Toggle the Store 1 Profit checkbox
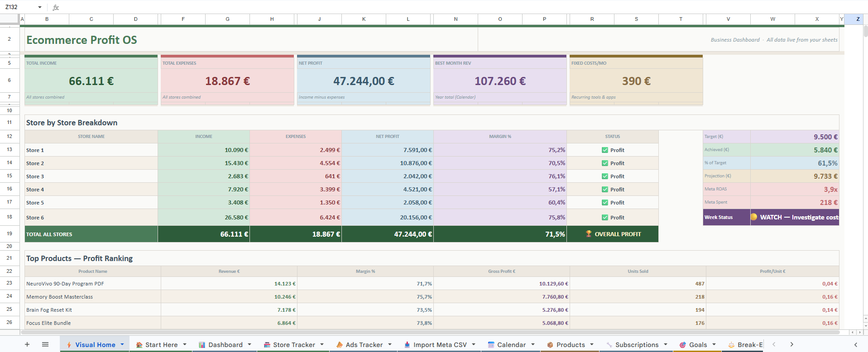Image resolution: width=868 pixels, height=352 pixels. pyautogui.click(x=605, y=150)
